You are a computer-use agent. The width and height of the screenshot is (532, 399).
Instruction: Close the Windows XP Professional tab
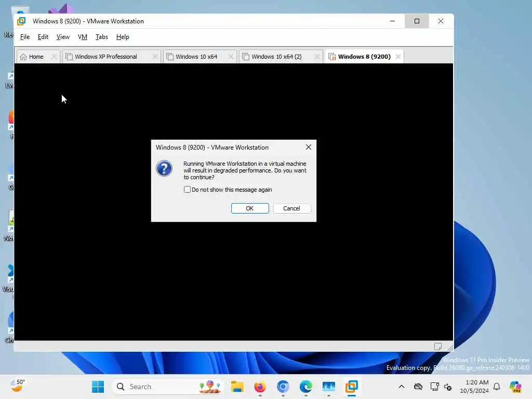click(155, 57)
